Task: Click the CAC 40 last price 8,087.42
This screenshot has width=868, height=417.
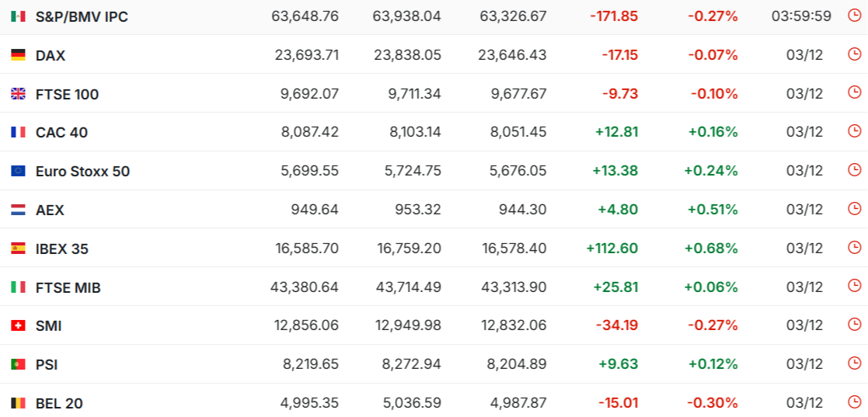Action: click(310, 132)
